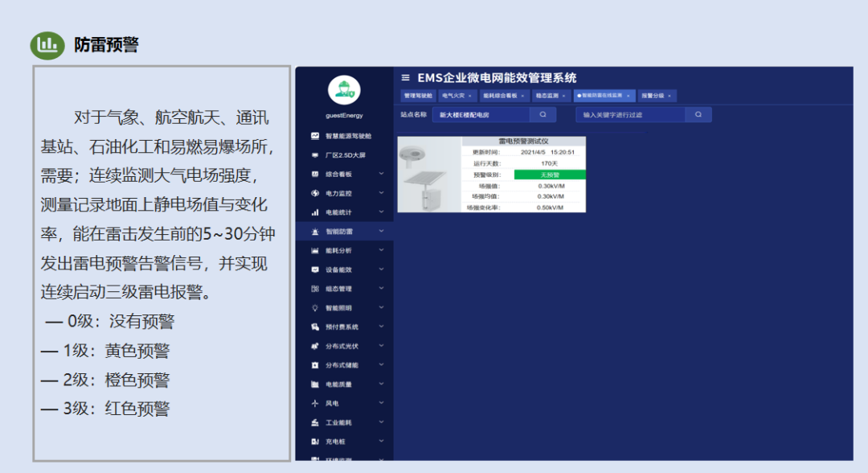Click the 工业能耗 factory icon
The width and height of the screenshot is (868, 473).
coord(315,422)
